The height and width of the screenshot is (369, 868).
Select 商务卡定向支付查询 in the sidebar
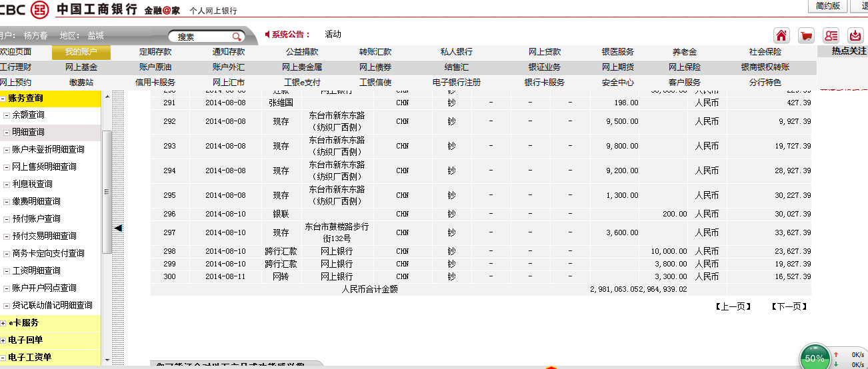(x=48, y=254)
